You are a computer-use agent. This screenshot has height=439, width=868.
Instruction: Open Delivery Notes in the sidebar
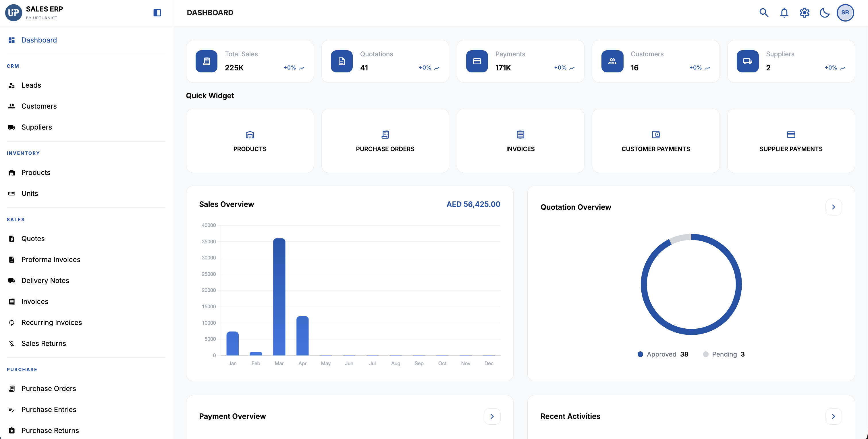pyautogui.click(x=86, y=280)
